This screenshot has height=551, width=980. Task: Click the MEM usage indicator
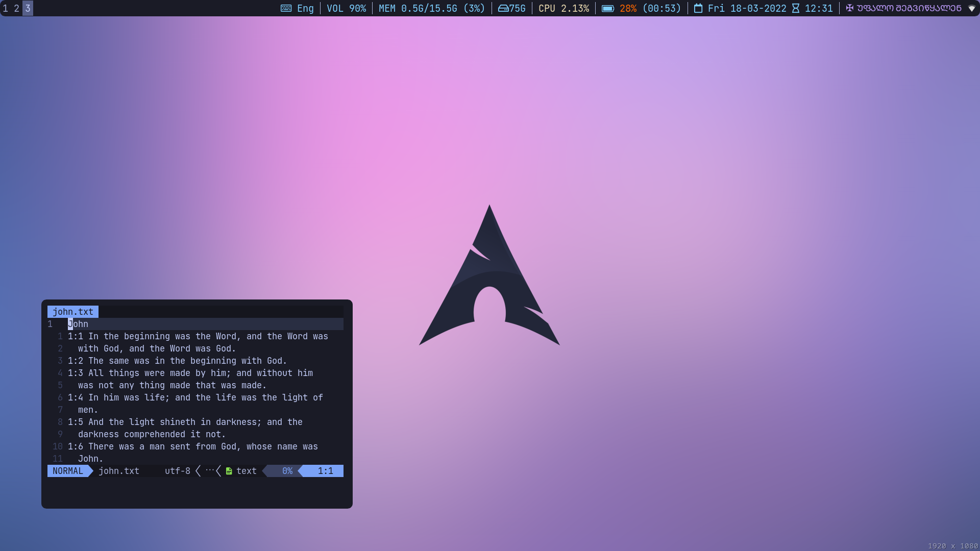point(431,8)
